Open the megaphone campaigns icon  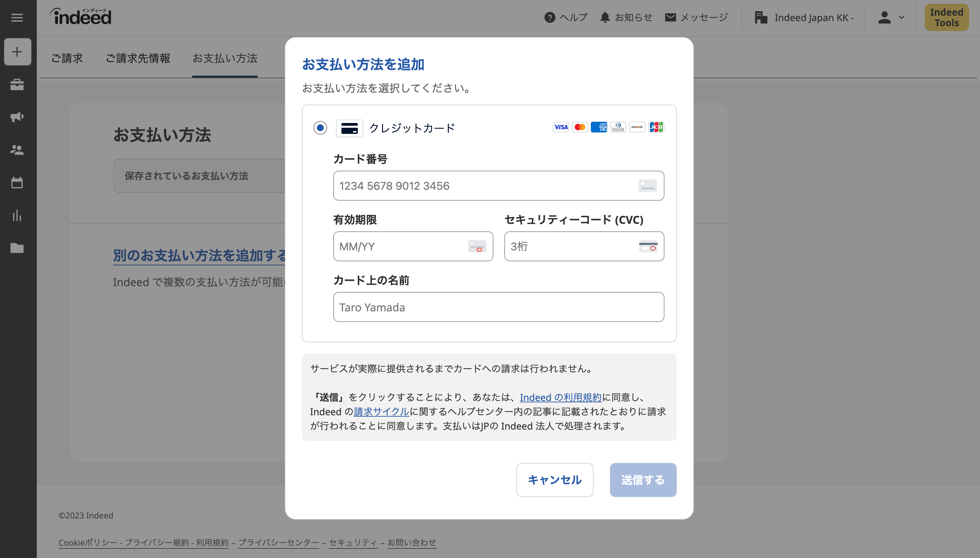coord(17,117)
